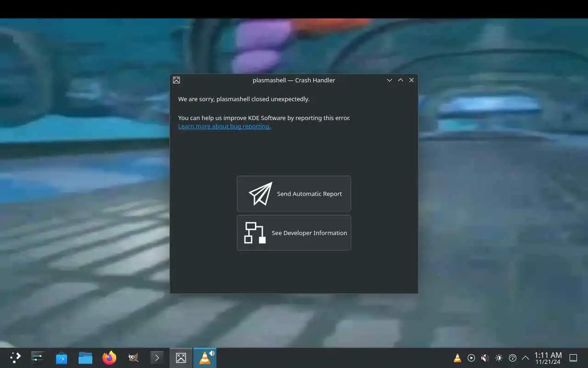
Task: Mute VLC via taskbar speaker indicator
Action: click(x=212, y=353)
